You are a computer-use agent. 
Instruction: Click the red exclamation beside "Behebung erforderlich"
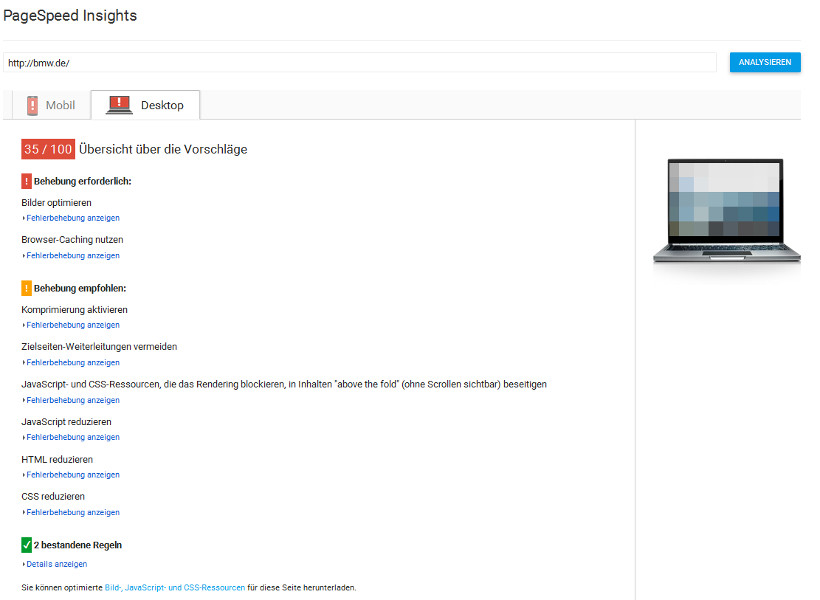pyautogui.click(x=26, y=181)
